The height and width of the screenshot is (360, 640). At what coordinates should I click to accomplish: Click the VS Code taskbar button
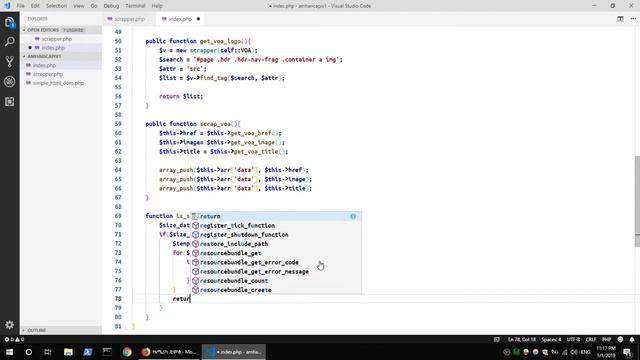click(x=234, y=352)
